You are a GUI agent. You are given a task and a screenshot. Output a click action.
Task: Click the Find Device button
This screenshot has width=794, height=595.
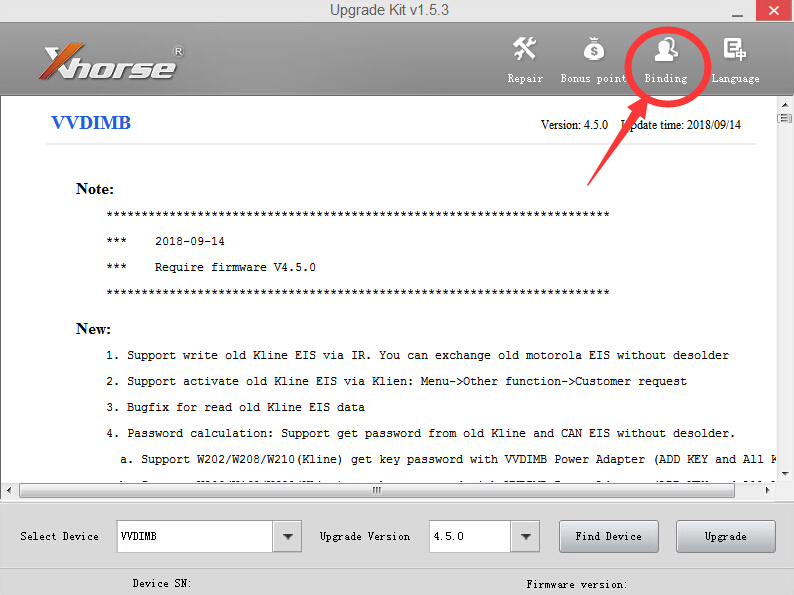point(609,536)
